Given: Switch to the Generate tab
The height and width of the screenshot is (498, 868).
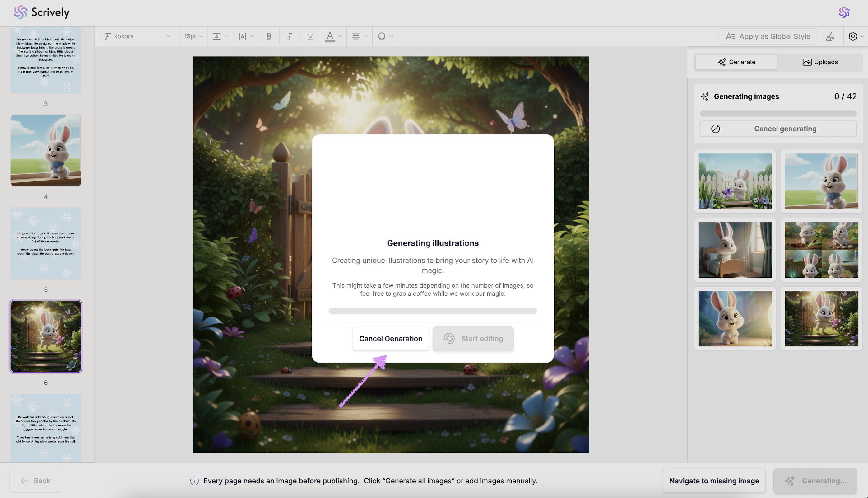Looking at the screenshot, I should tap(736, 62).
